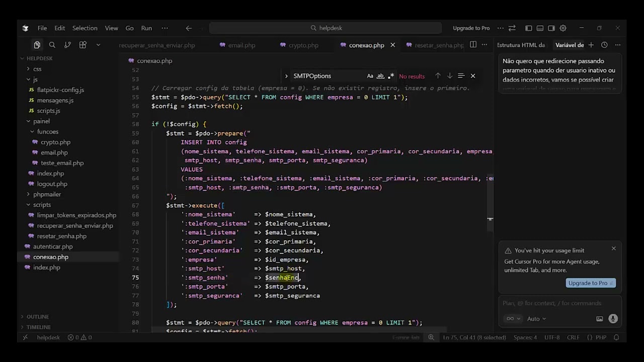Go to previous match in find widget

coord(438,76)
